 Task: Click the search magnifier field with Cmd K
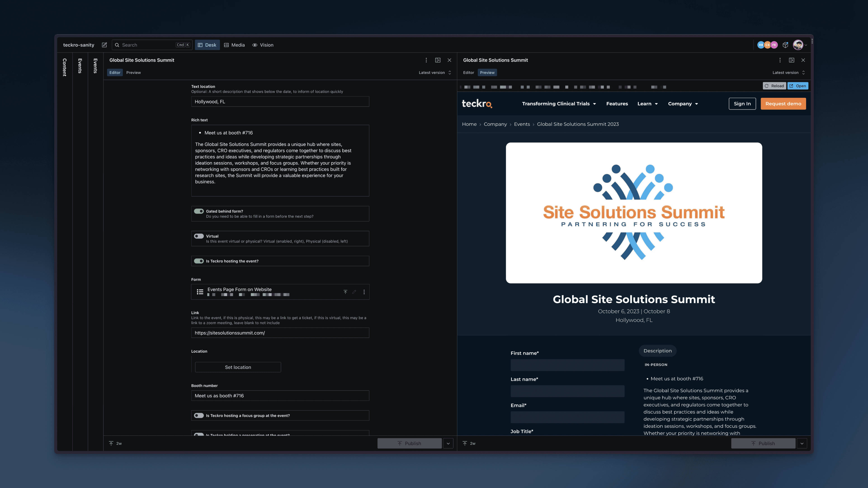(152, 45)
